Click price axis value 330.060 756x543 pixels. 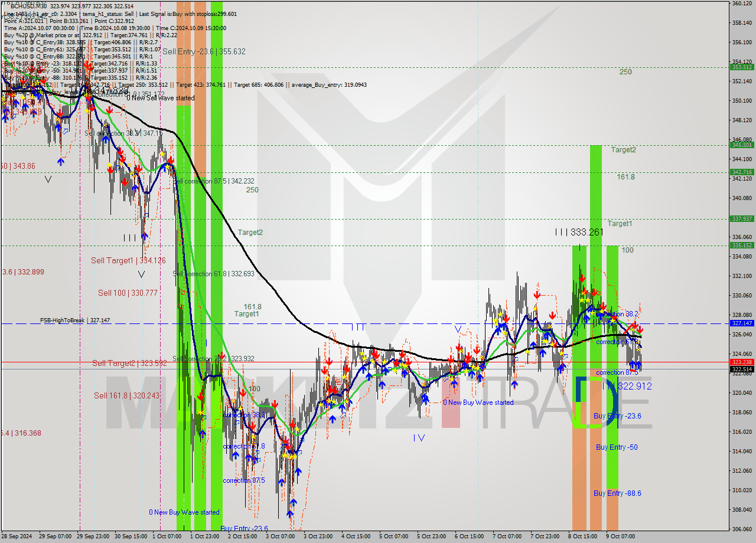coord(742,295)
